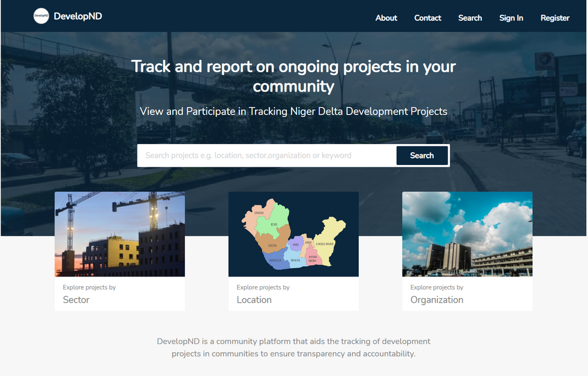Focus the Search projects input field
This screenshot has height=376, width=588.
(267, 155)
